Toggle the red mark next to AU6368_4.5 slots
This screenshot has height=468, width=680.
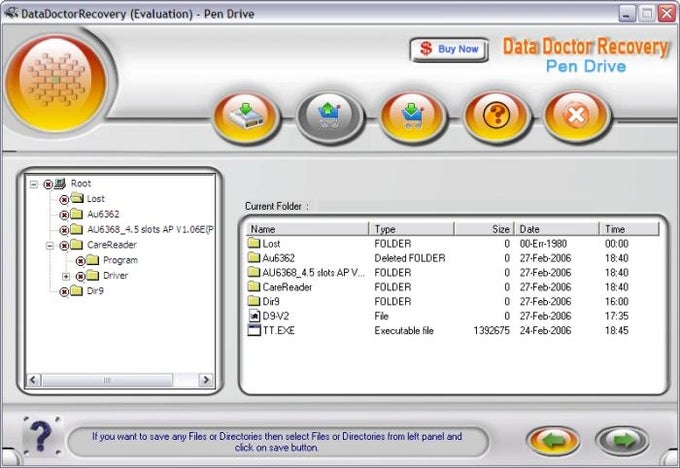click(x=64, y=230)
